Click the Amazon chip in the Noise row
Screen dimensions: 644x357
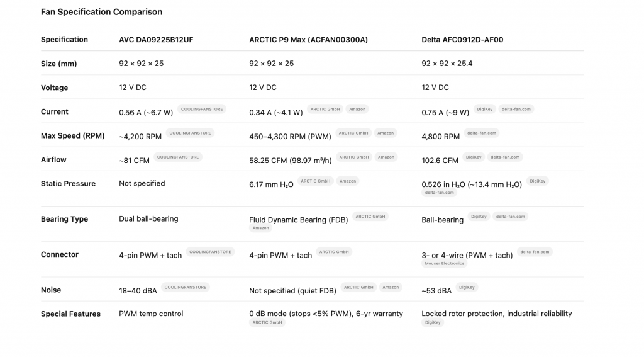tap(391, 287)
